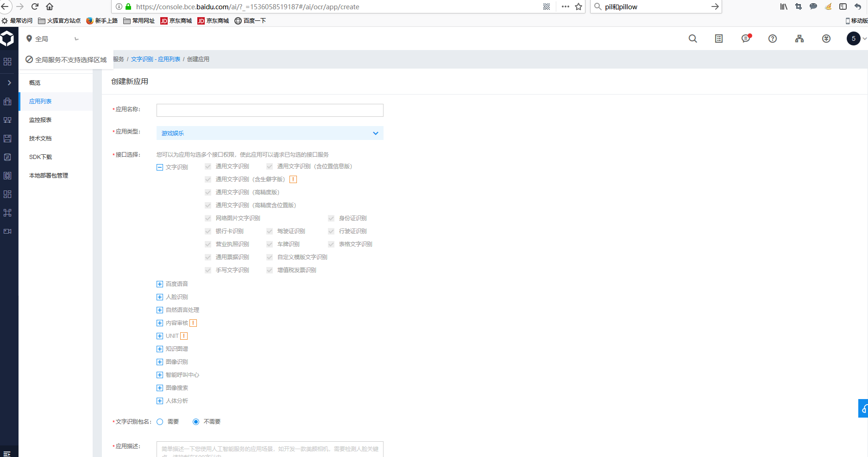Open 最常访问 bookmark menu
868x457 pixels.
tap(17, 21)
